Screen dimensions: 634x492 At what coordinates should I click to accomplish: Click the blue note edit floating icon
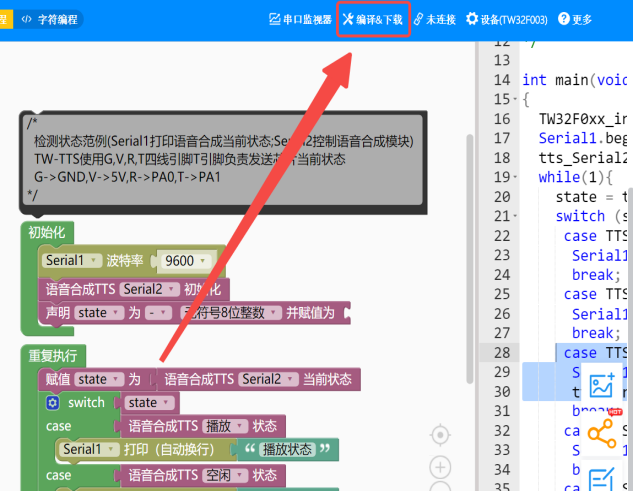click(x=602, y=480)
